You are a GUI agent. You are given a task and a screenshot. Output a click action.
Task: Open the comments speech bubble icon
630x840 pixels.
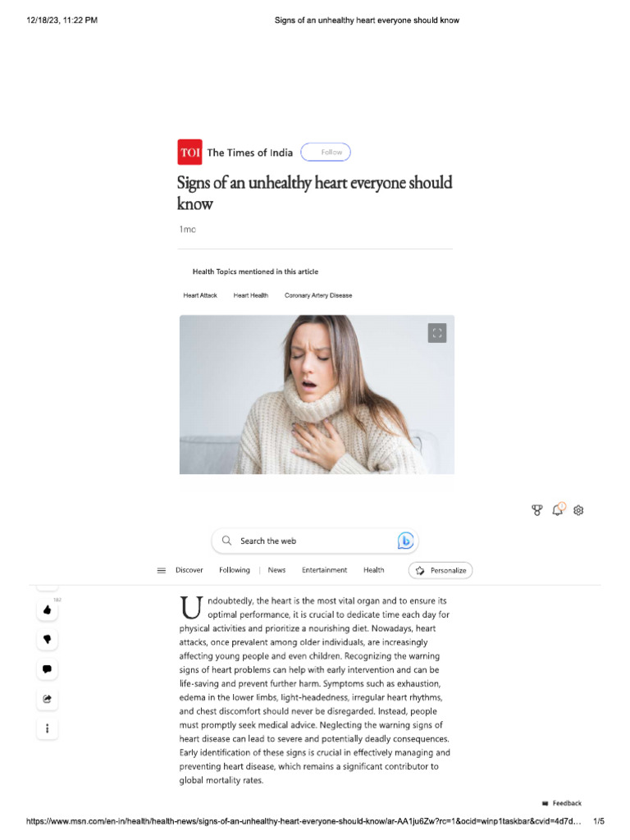coord(47,669)
